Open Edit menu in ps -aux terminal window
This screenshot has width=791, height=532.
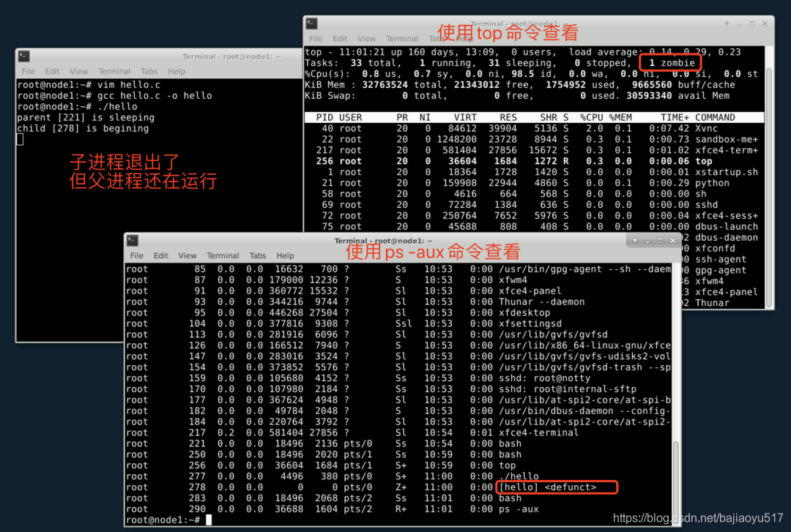click(x=160, y=255)
